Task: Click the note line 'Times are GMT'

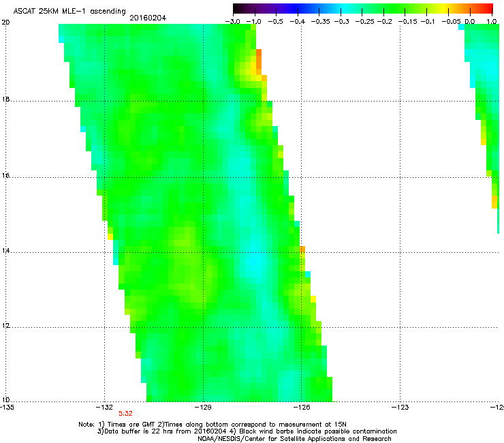Action: [131, 425]
